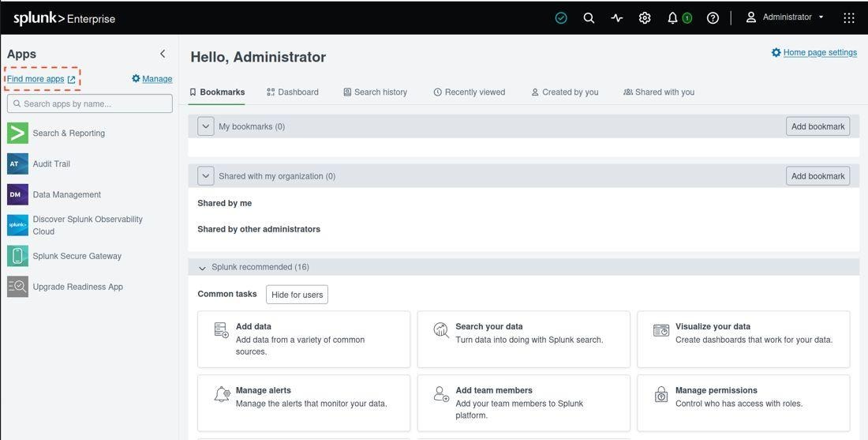The image size is (868, 440).
Task: Click the Splunk Enterprise logo
Action: 64,18
